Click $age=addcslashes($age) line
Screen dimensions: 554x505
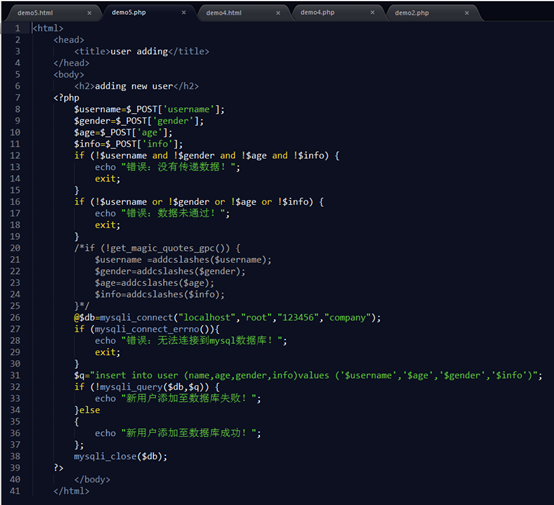154,283
